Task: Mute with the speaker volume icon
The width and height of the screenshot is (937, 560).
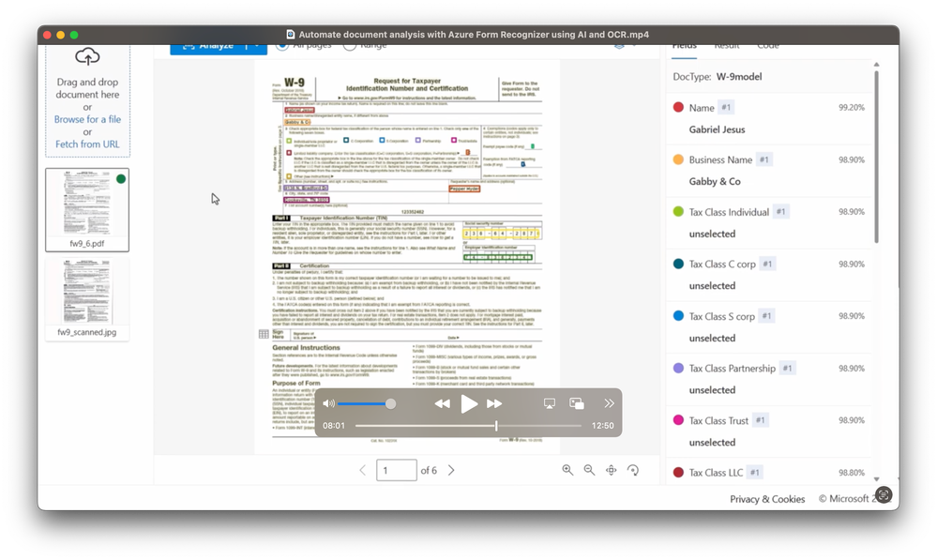Action: point(328,404)
